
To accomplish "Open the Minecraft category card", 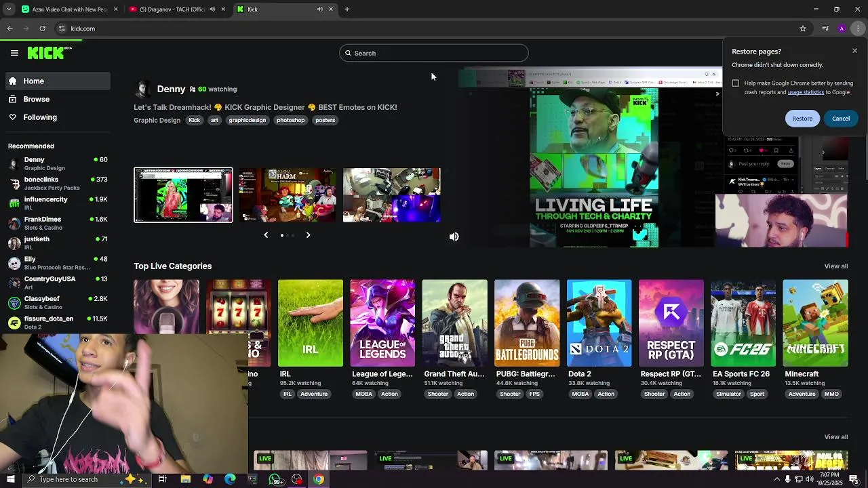I will [815, 323].
